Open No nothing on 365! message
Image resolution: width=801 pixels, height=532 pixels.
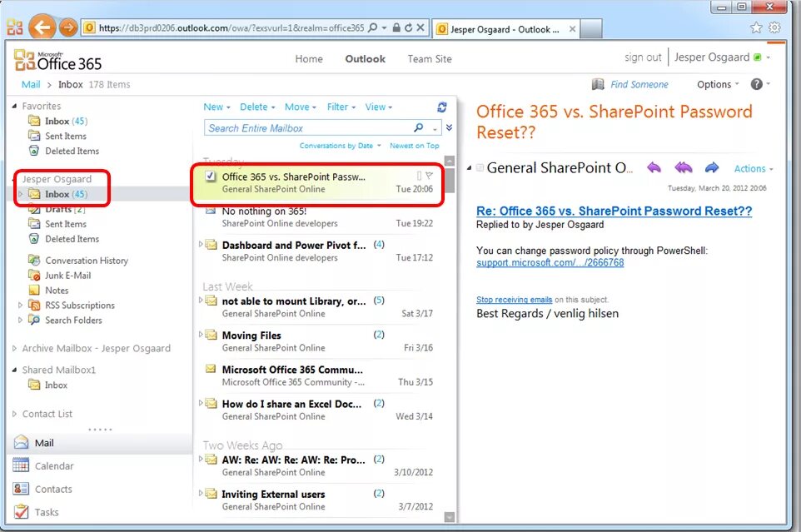pyautogui.click(x=319, y=217)
